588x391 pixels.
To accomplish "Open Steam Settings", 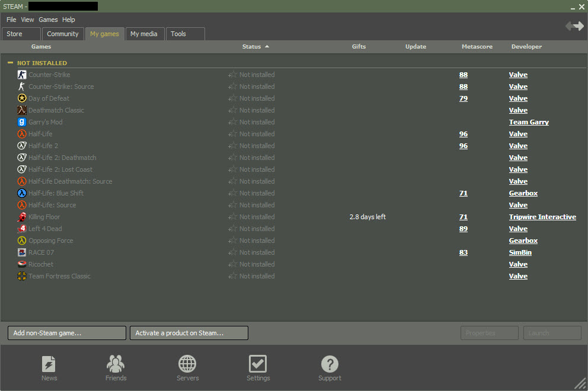I will point(258,368).
